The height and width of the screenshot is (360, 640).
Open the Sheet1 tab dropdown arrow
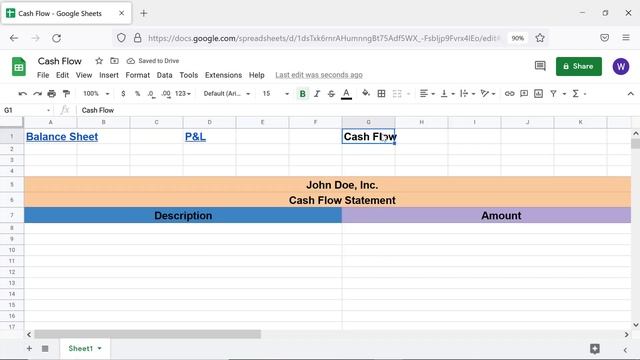click(100, 349)
